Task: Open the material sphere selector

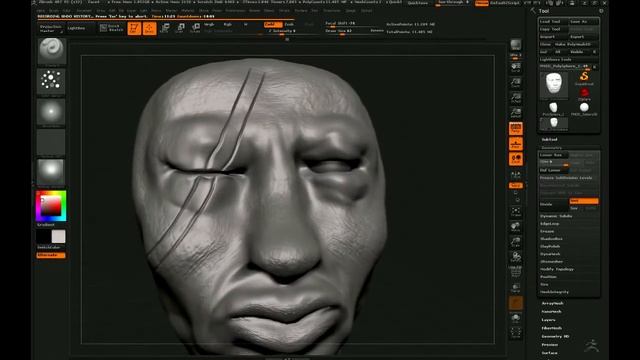Action: tap(51, 172)
